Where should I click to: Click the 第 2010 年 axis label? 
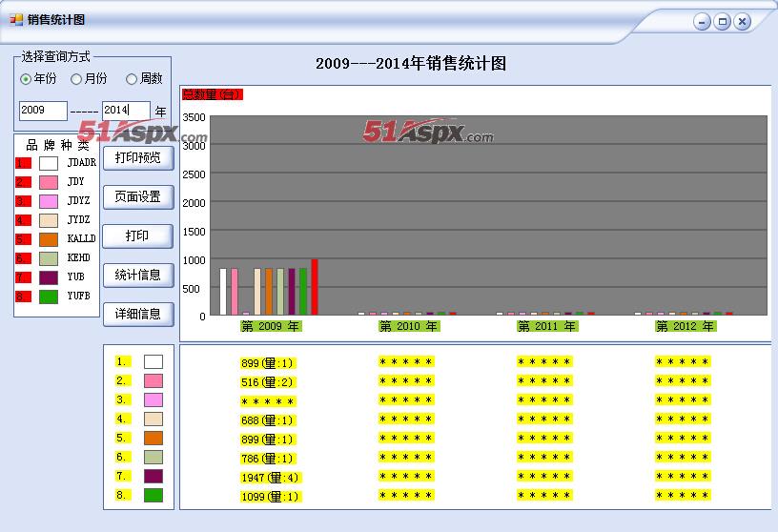408,326
